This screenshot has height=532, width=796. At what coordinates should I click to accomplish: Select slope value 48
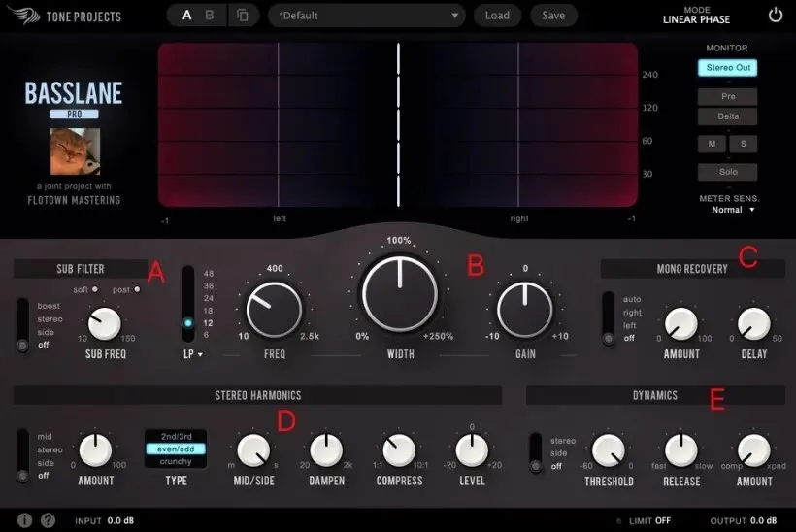[209, 273]
